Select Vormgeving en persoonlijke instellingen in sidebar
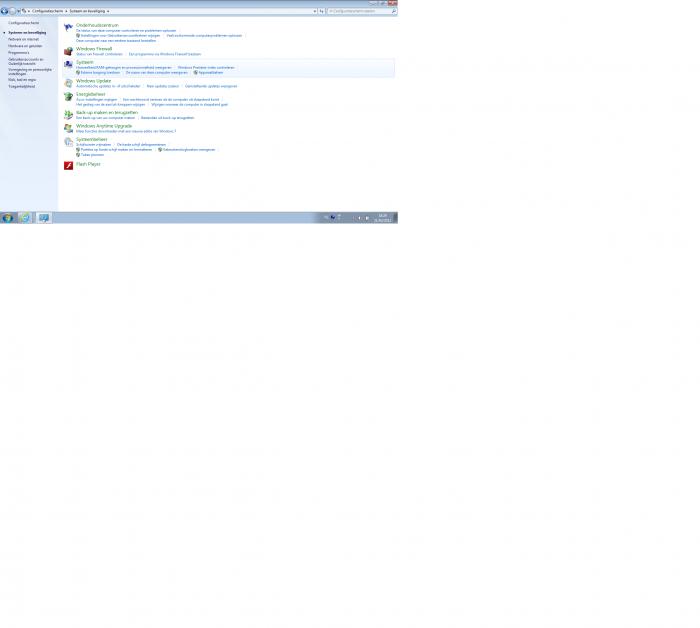The width and height of the screenshot is (700, 628). point(30,71)
